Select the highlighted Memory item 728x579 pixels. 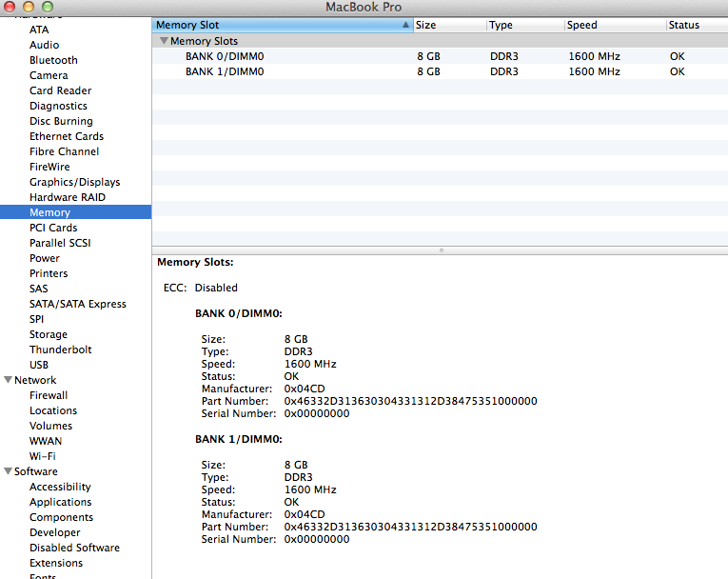[76, 212]
